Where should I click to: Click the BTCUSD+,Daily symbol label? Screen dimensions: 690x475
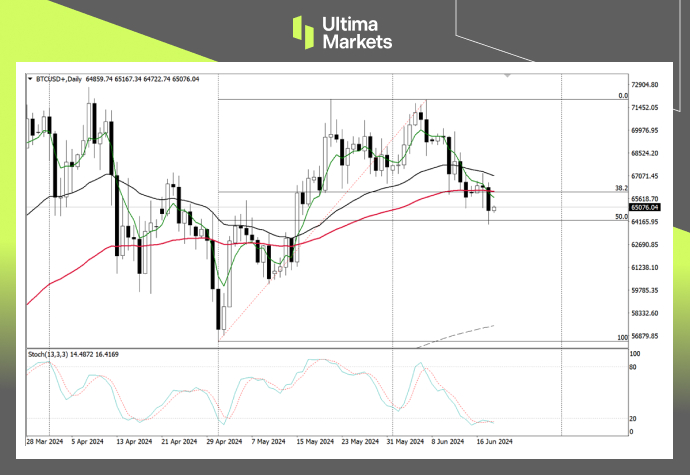click(58, 78)
